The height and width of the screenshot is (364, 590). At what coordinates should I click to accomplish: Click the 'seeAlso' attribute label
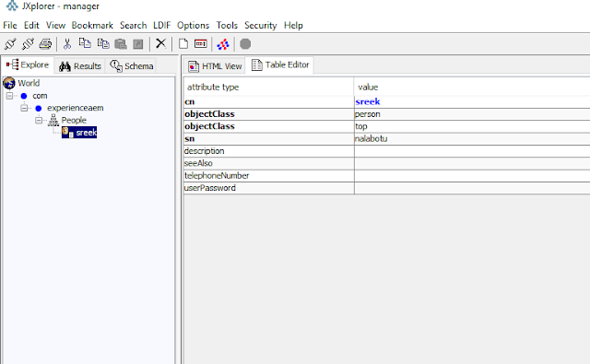pyautogui.click(x=198, y=164)
